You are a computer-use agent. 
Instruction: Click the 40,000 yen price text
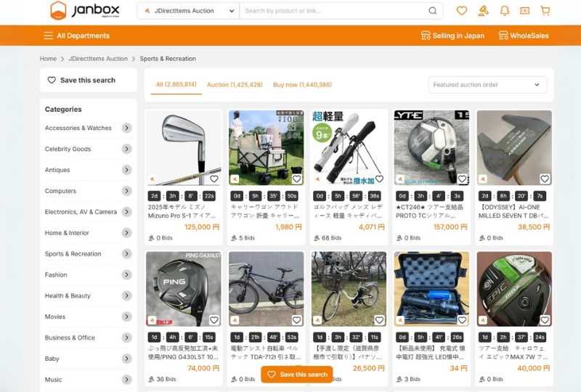534,368
